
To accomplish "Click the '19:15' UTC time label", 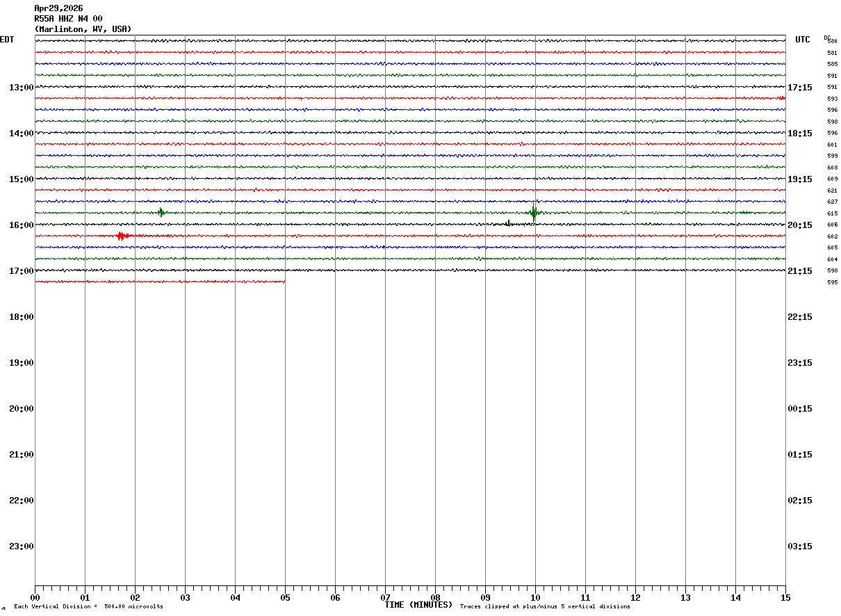I will coord(801,179).
